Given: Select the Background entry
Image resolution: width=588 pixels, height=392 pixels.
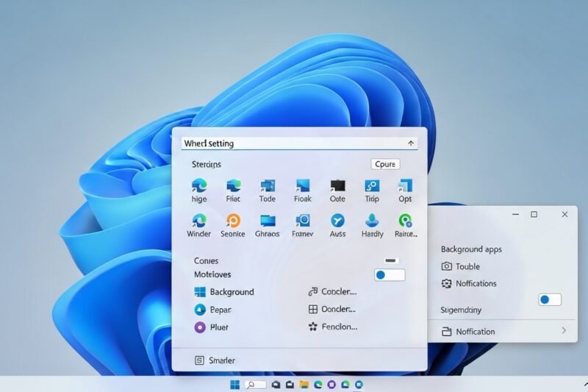Looking at the screenshot, I should 232,292.
